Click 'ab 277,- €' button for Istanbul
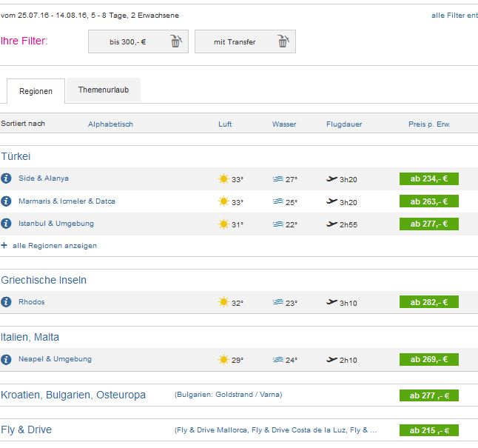This screenshot has width=478, height=448. coord(429,224)
